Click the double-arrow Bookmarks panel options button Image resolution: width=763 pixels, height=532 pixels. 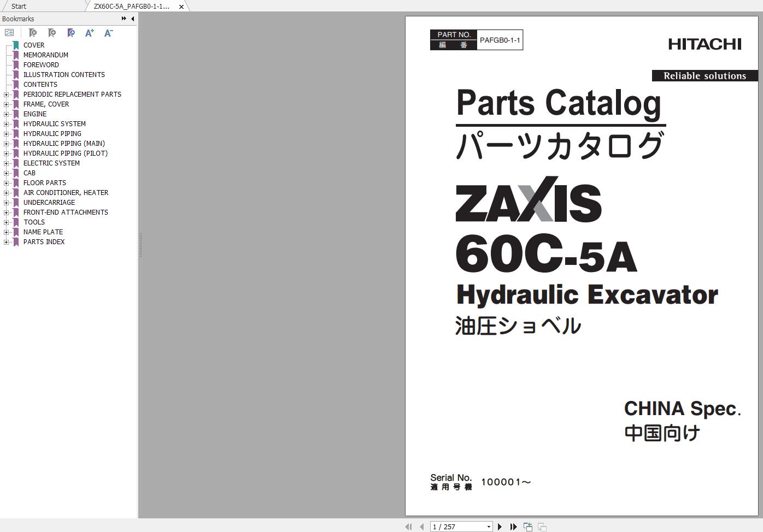tap(124, 19)
